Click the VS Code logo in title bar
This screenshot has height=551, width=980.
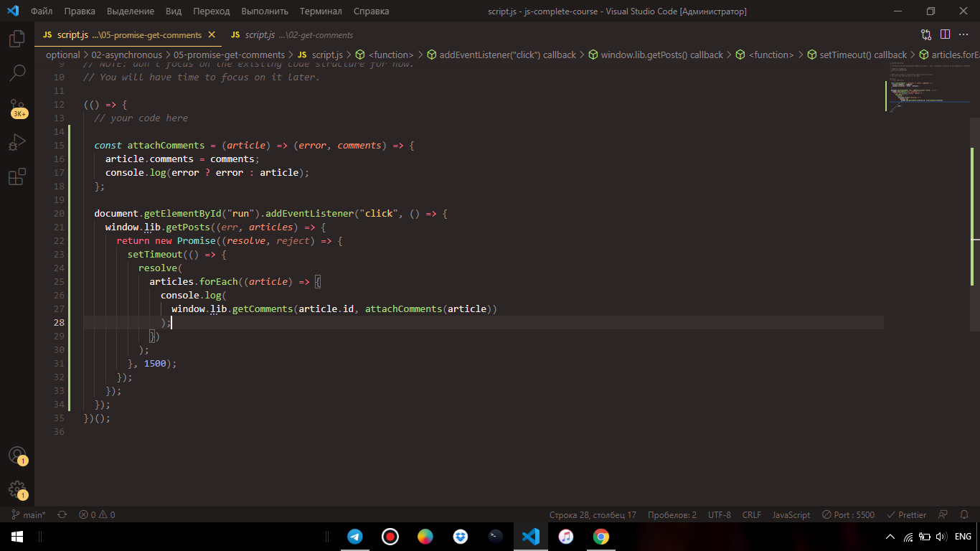[x=13, y=11]
